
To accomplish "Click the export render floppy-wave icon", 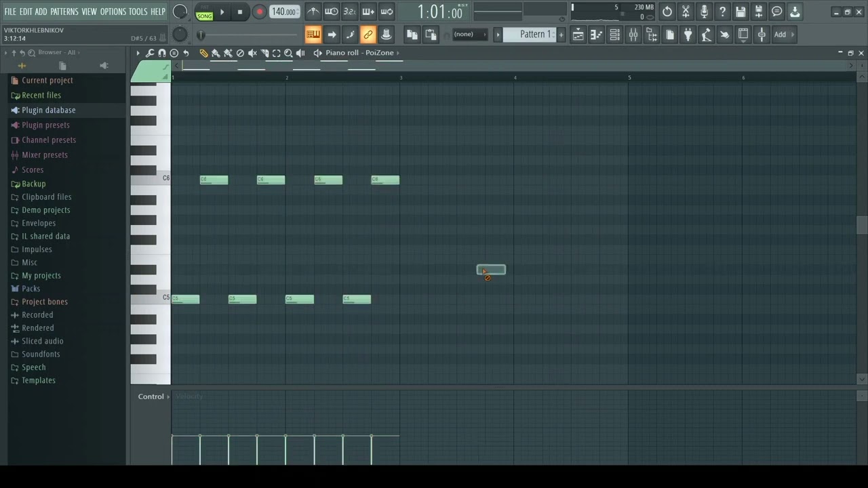I will [x=759, y=12].
